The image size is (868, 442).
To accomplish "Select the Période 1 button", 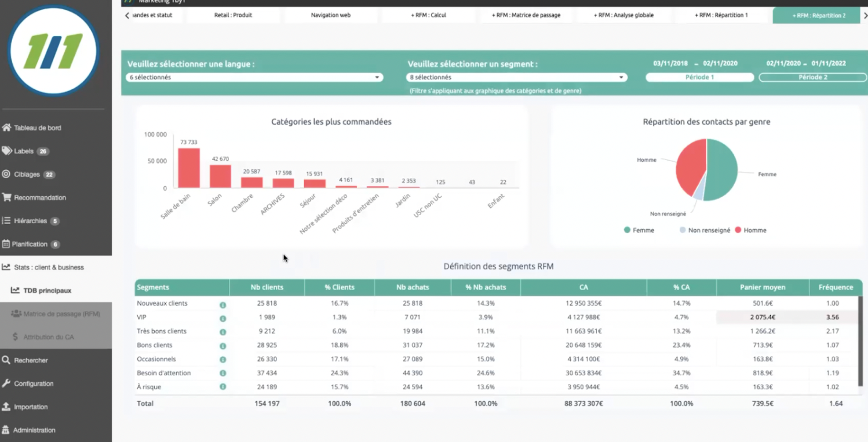I will tap(699, 77).
